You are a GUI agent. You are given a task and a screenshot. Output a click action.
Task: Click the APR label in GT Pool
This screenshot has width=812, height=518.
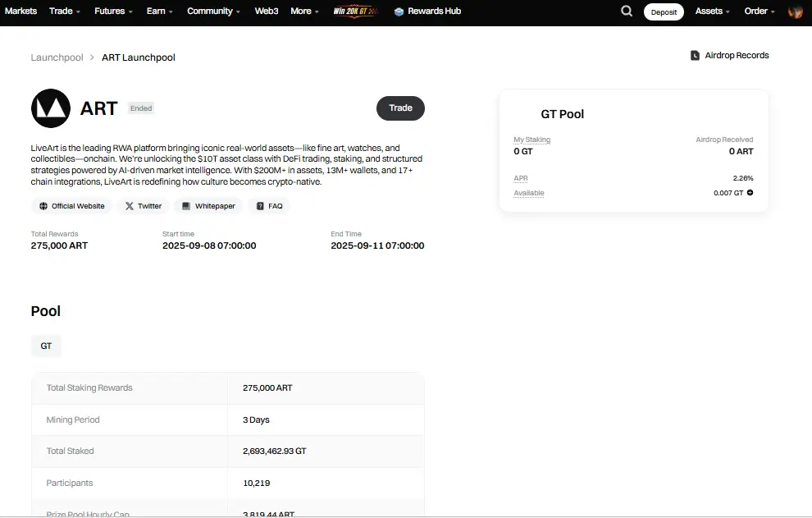[521, 178]
